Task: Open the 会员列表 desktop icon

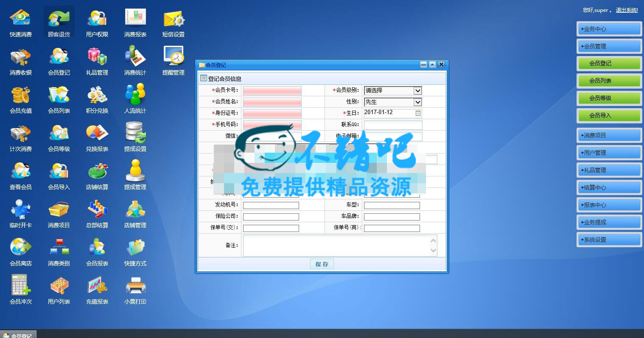Action: point(59,100)
